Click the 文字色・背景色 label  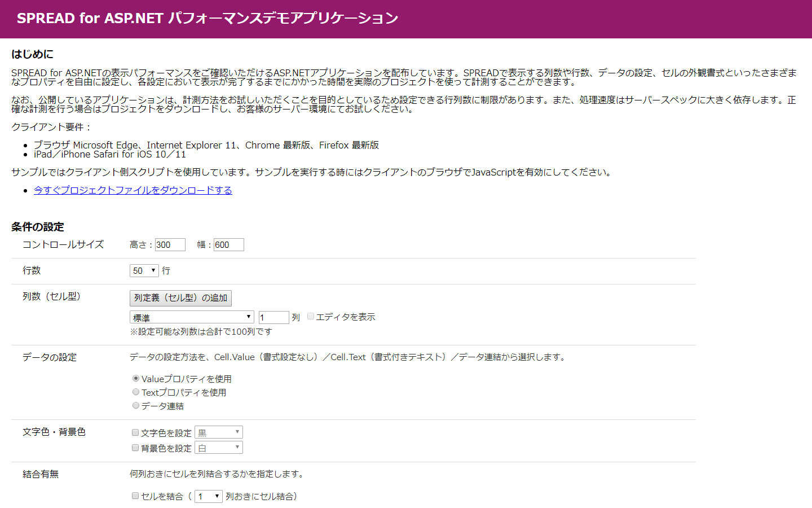coord(54,432)
